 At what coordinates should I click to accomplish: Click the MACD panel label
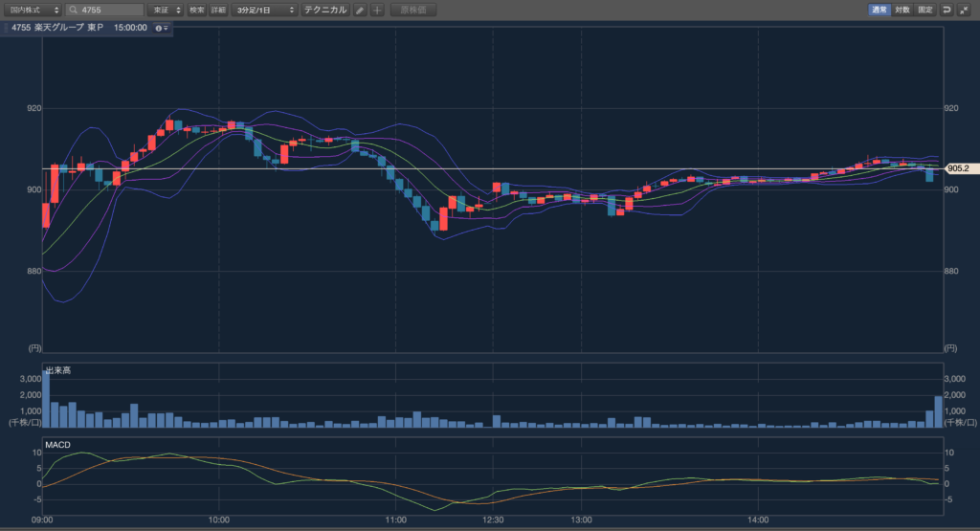point(57,445)
